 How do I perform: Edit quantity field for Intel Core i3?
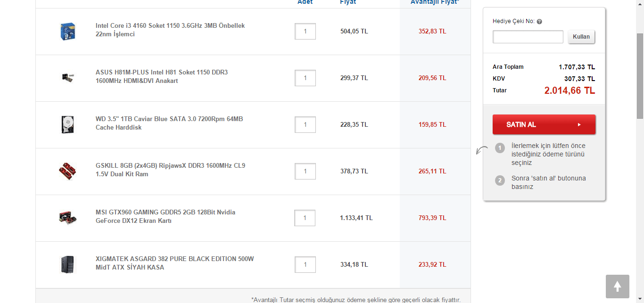[x=305, y=32]
